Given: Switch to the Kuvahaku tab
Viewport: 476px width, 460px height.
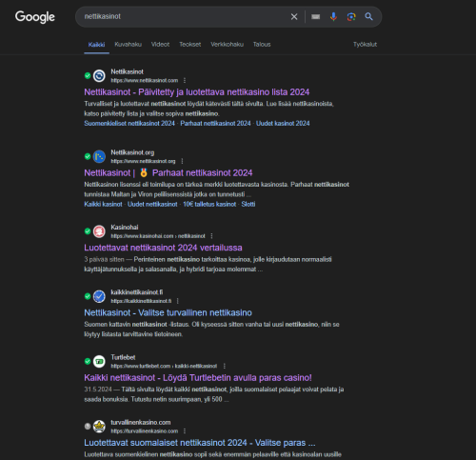Looking at the screenshot, I should pyautogui.click(x=128, y=45).
